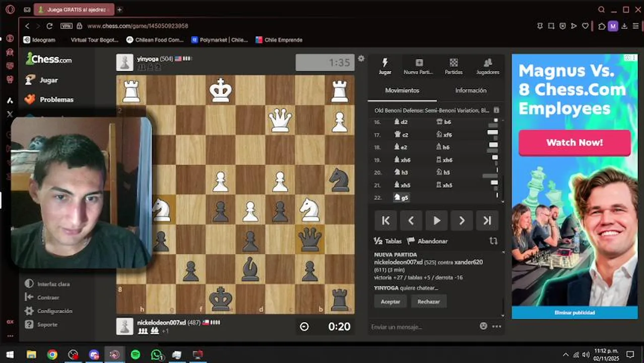Open the extensions cube icon
Image resolution: width=644 pixels, height=363 pixels.
(x=602, y=26)
